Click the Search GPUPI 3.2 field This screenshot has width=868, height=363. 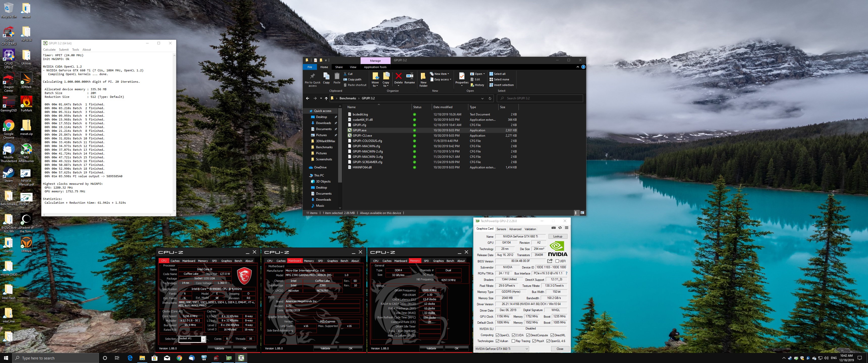pos(540,98)
